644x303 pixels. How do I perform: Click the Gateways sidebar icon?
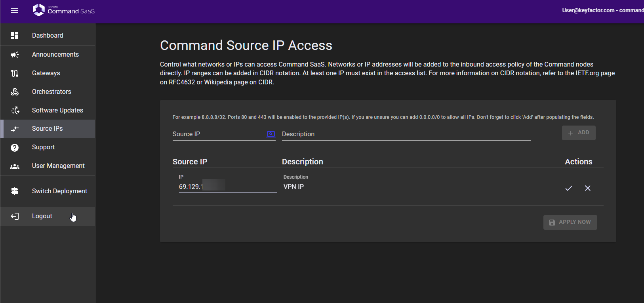click(15, 73)
